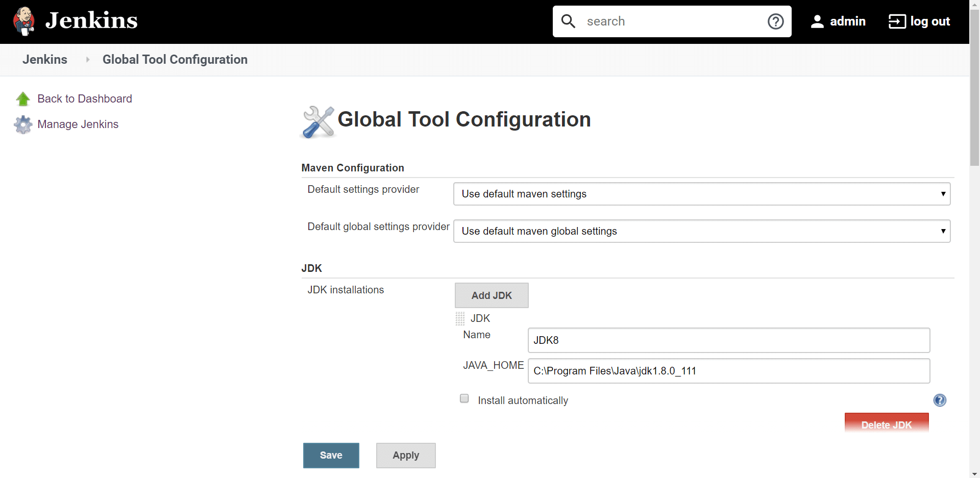This screenshot has width=980, height=478.
Task: Go to Jenkins breadcrumb link
Action: pyautogui.click(x=45, y=60)
